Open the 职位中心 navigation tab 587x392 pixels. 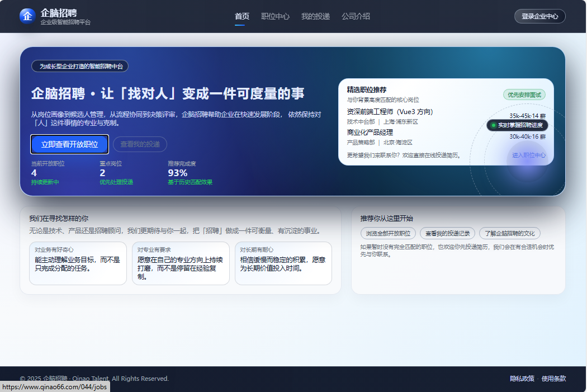[x=275, y=16]
